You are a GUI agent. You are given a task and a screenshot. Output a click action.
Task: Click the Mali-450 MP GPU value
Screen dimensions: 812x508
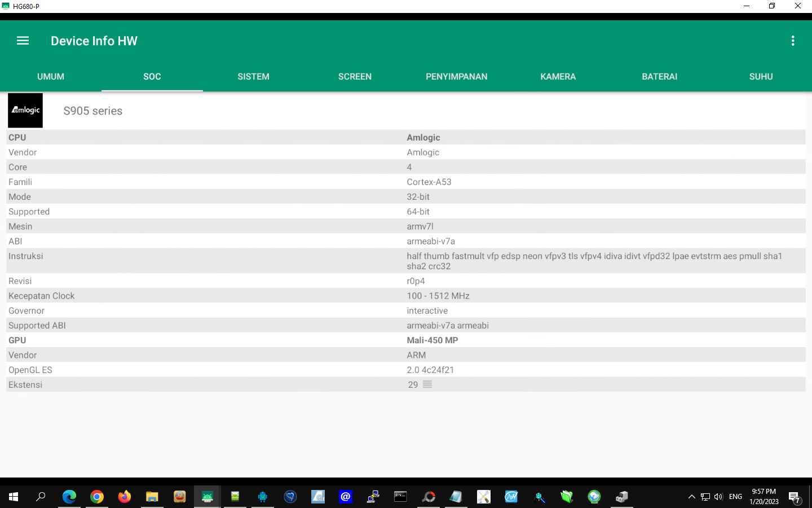(433, 340)
